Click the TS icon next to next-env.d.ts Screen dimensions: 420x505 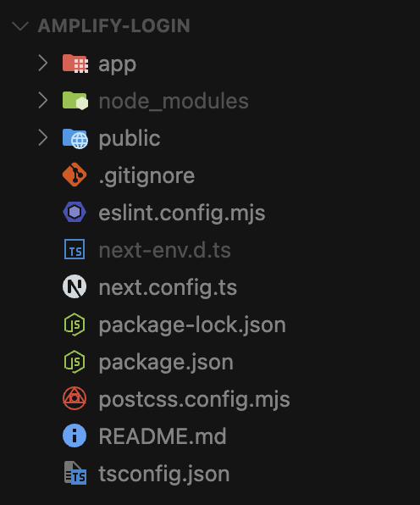[75, 249]
